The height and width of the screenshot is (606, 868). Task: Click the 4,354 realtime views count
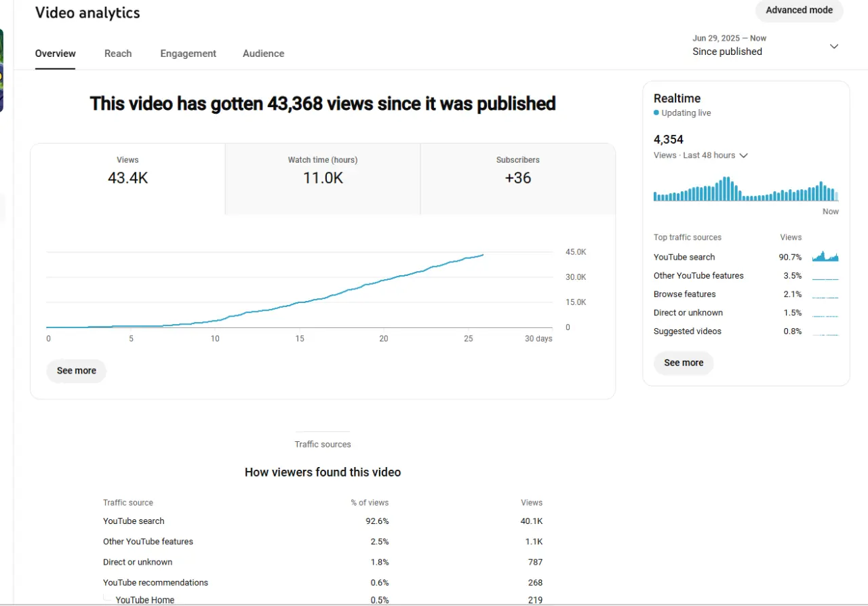tap(669, 140)
